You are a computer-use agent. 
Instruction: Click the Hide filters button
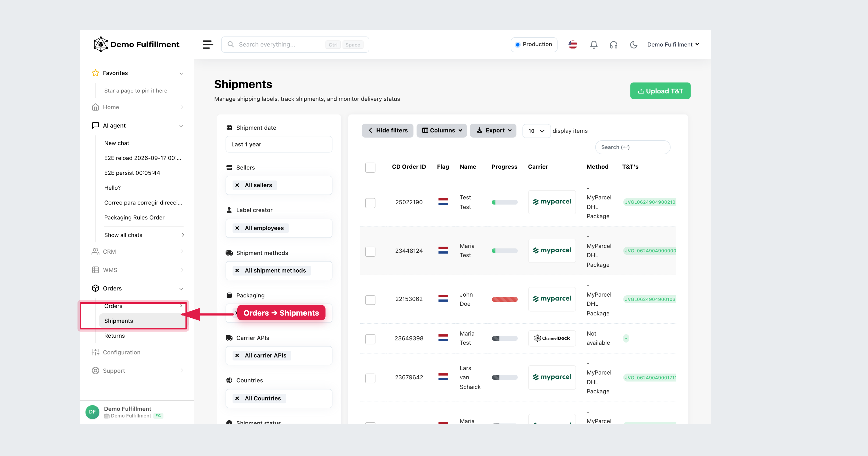click(x=387, y=131)
